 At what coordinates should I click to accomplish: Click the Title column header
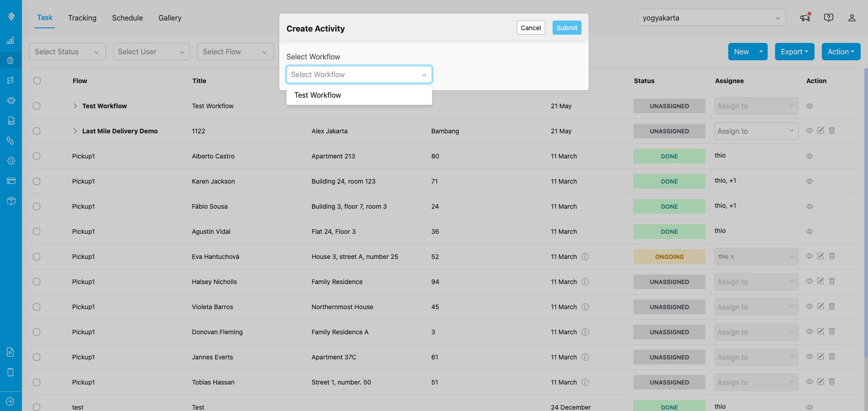click(199, 81)
